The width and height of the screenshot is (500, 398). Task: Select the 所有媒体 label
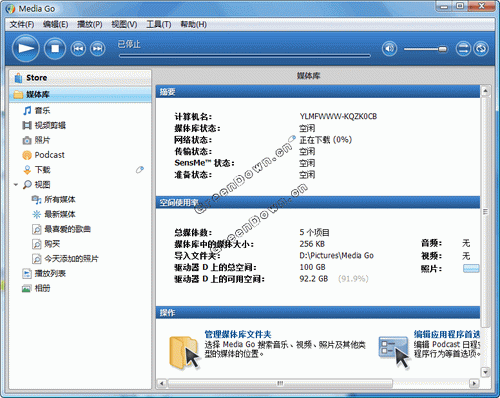(x=60, y=199)
